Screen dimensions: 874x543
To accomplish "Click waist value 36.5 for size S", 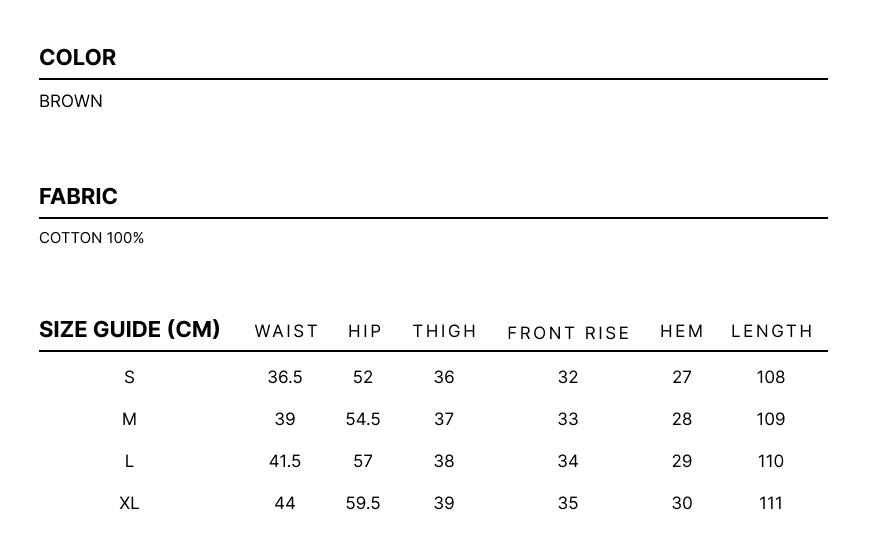I will (285, 377).
